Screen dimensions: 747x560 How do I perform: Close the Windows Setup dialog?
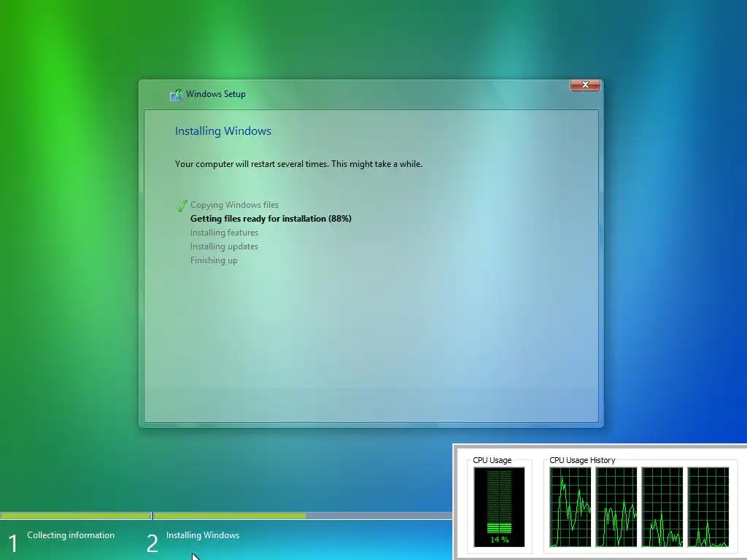pyautogui.click(x=585, y=85)
